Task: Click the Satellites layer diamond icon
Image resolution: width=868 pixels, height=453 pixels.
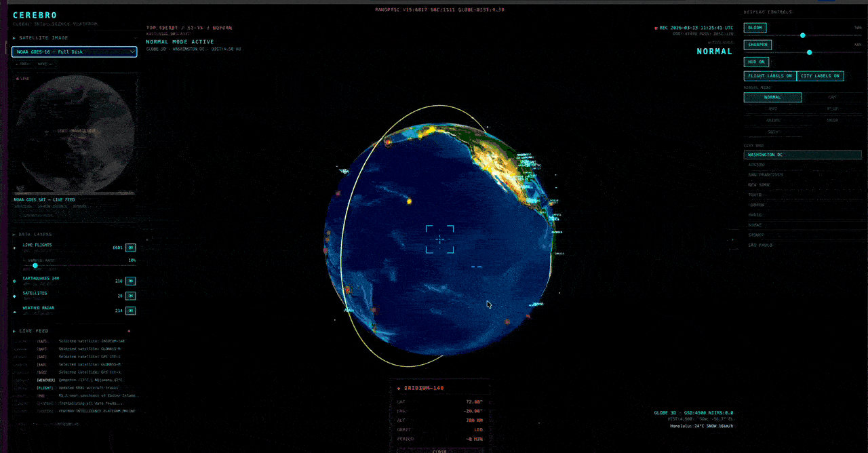Action: point(14,296)
